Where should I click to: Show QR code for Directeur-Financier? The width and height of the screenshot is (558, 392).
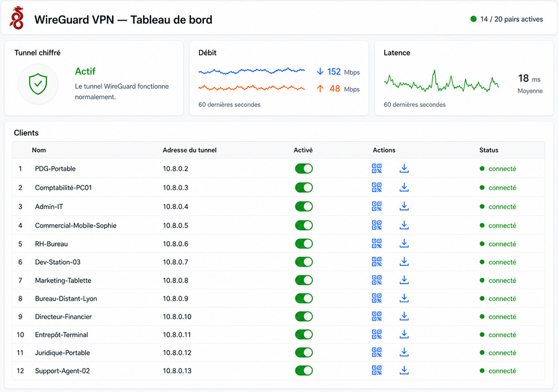(x=377, y=316)
